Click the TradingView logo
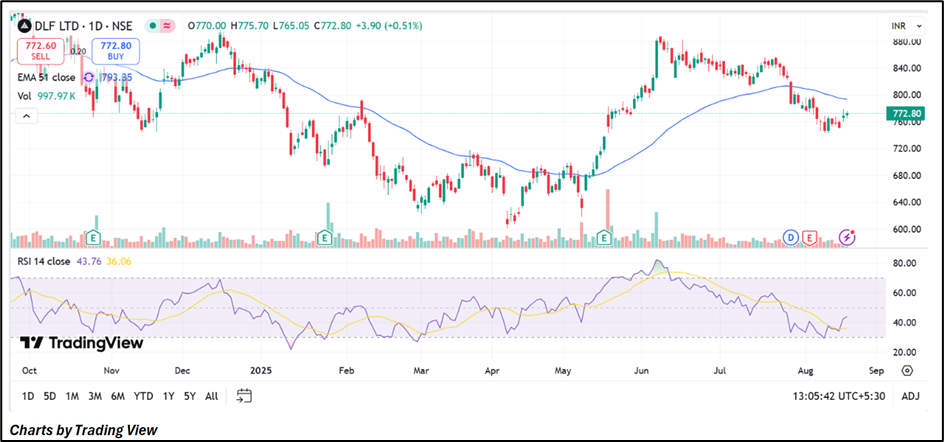The width and height of the screenshot is (944, 442). 82,343
